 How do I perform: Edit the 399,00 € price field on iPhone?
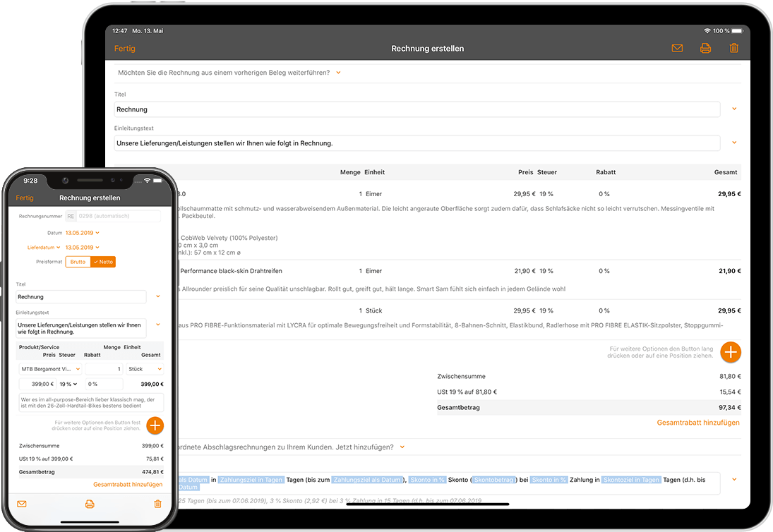pyautogui.click(x=38, y=385)
